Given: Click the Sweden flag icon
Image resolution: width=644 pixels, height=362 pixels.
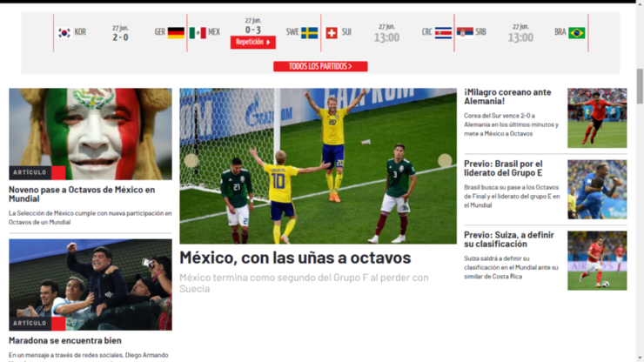Looking at the screenshot, I should pos(309,33).
